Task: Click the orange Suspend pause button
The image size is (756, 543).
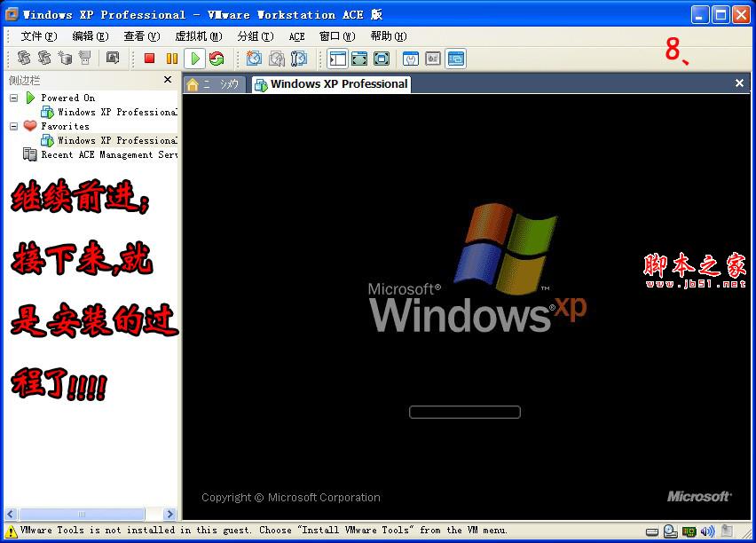Action: click(x=171, y=59)
